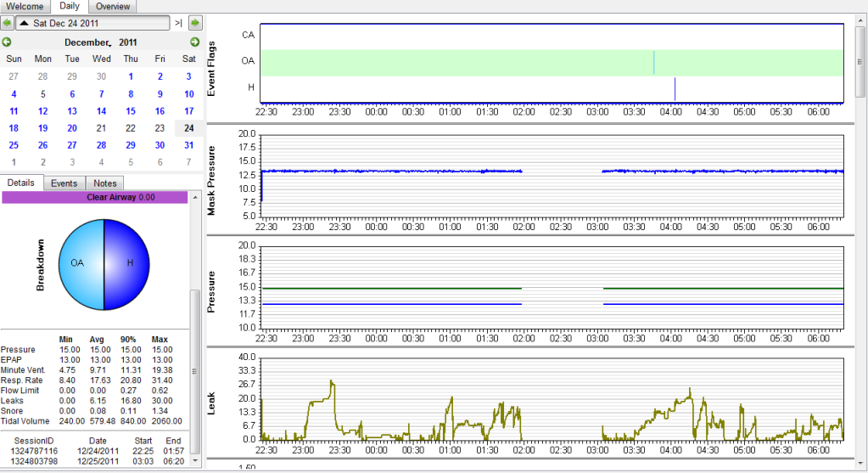Click the H slice of breakdown pie
The width and height of the screenshot is (868, 473).
(x=127, y=262)
